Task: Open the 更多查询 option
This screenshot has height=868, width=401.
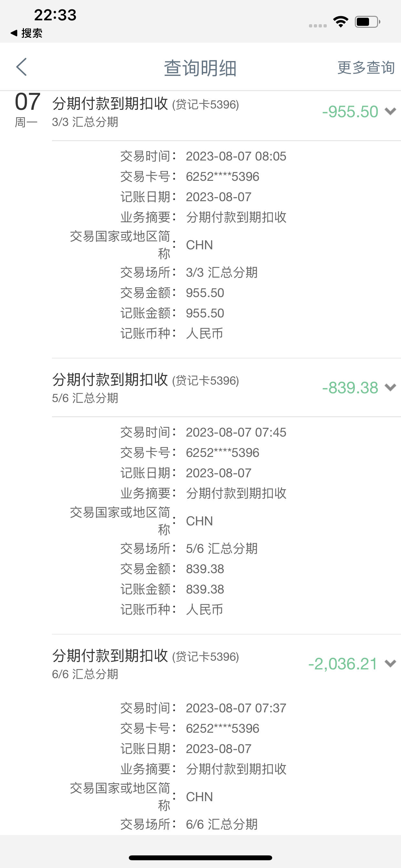Action: click(x=366, y=67)
